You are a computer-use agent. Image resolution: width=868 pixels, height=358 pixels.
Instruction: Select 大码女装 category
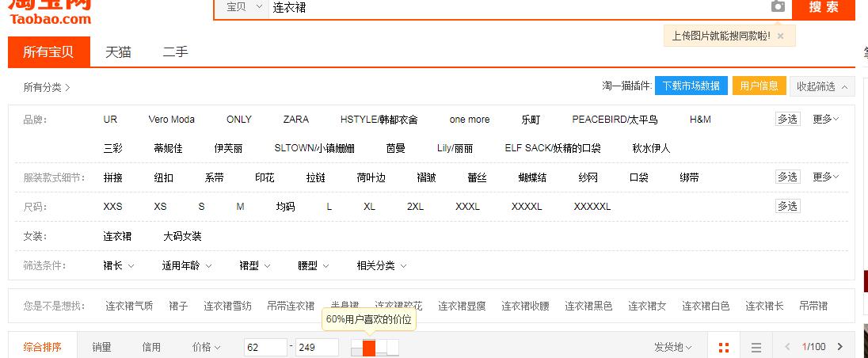[182, 236]
